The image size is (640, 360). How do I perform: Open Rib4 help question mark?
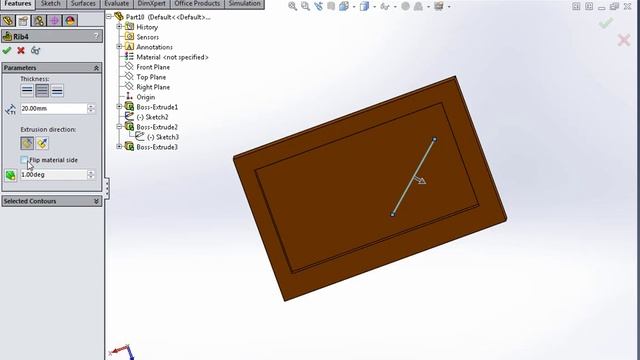[x=96, y=36]
